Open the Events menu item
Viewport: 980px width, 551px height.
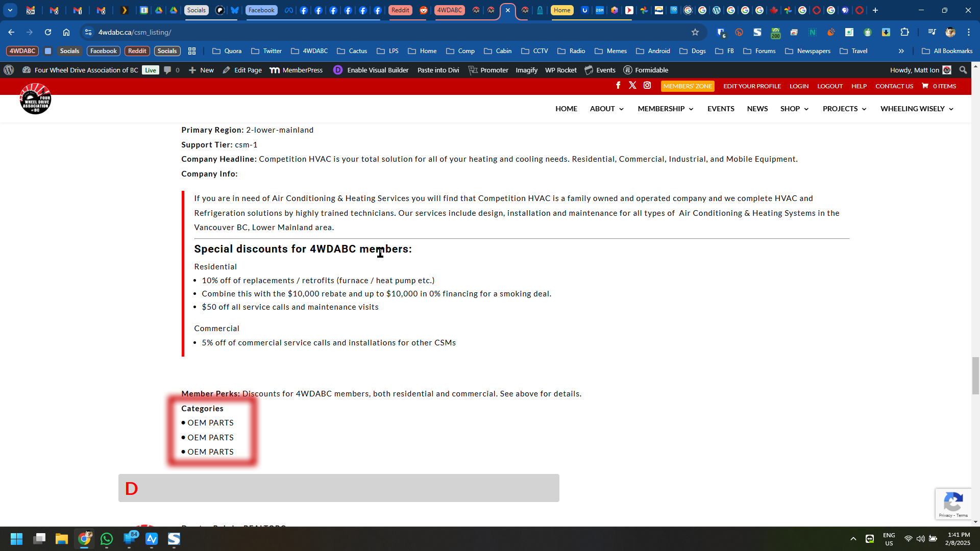click(x=720, y=109)
